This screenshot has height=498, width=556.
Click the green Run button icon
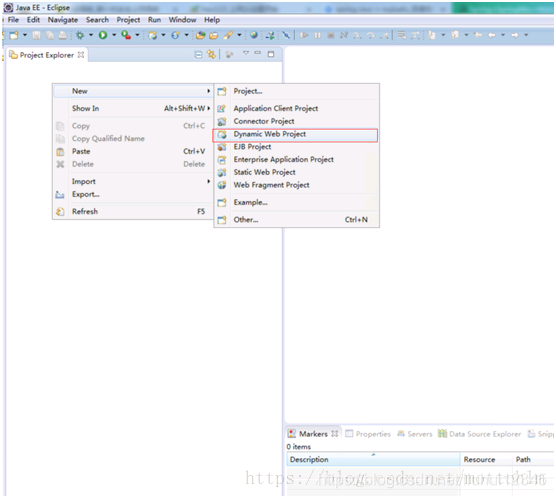(x=103, y=35)
